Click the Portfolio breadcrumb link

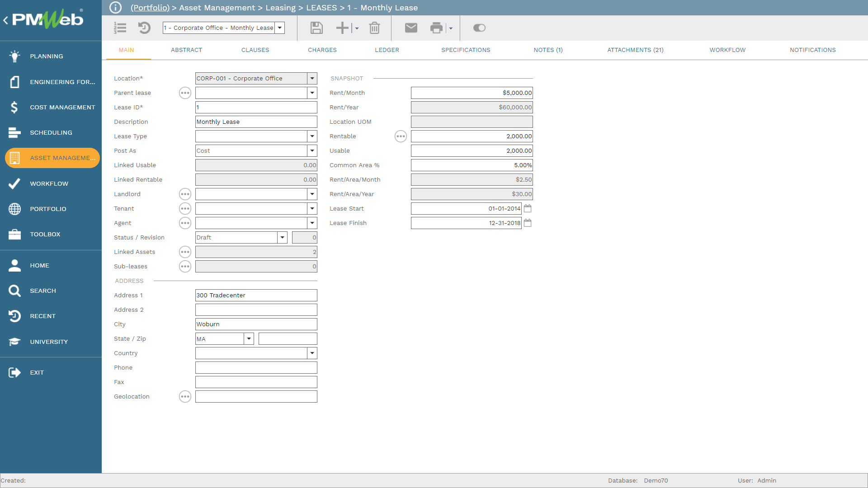(150, 8)
